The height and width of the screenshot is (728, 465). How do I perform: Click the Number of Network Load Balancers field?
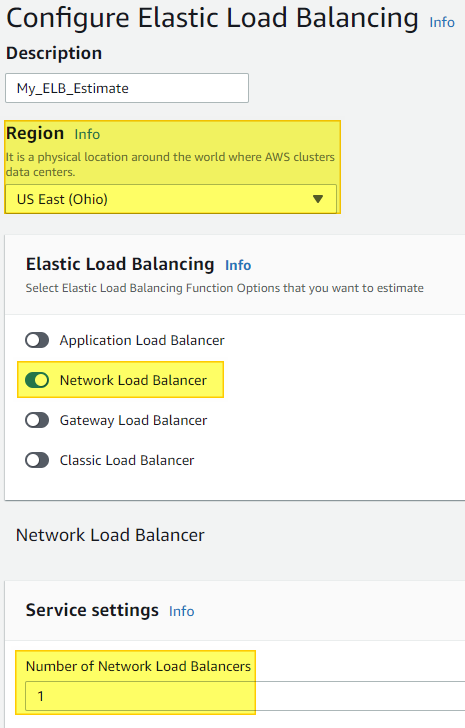(x=245, y=696)
